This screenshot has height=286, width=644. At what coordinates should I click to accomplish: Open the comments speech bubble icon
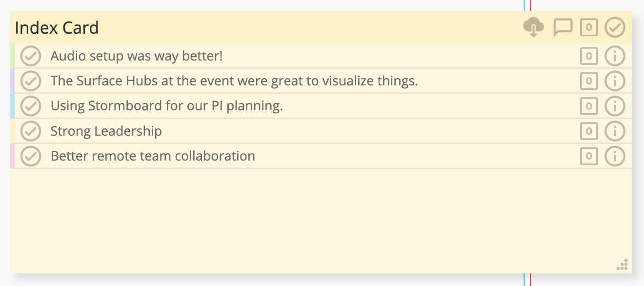point(563,27)
